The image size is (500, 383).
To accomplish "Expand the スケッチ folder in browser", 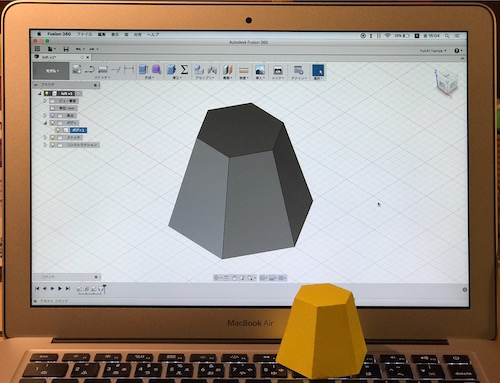I will click(45, 137).
